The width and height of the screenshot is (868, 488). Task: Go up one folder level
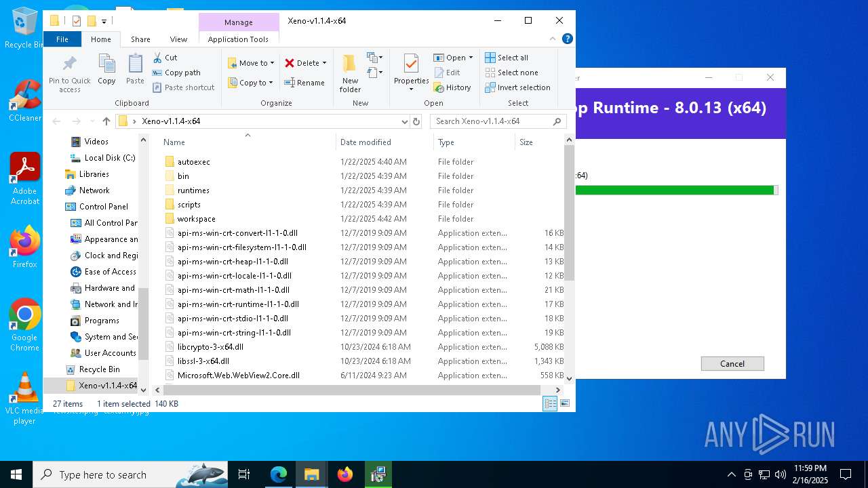[106, 121]
